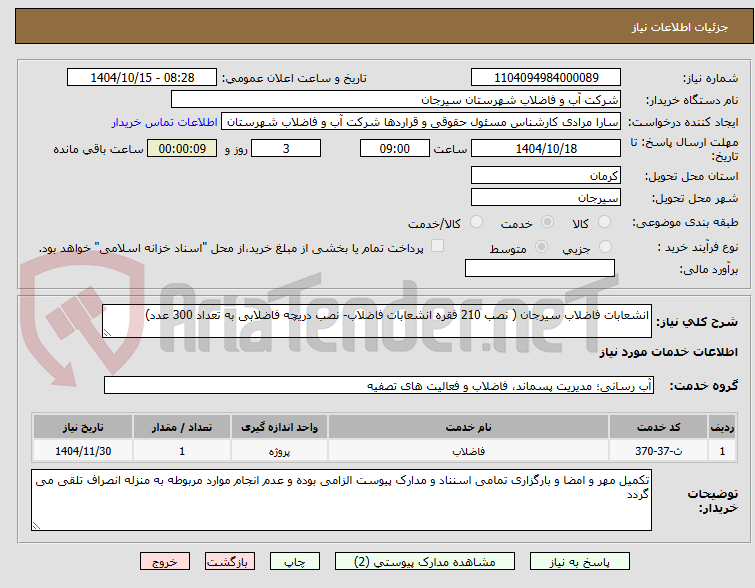Select the خدمت radio button
The width and height of the screenshot is (755, 588).
pyautogui.click(x=547, y=222)
